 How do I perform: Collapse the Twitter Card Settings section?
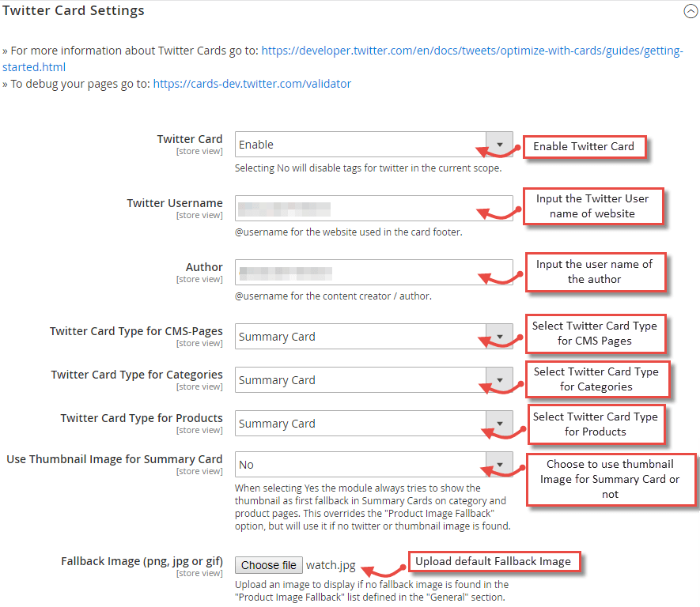[x=691, y=11]
